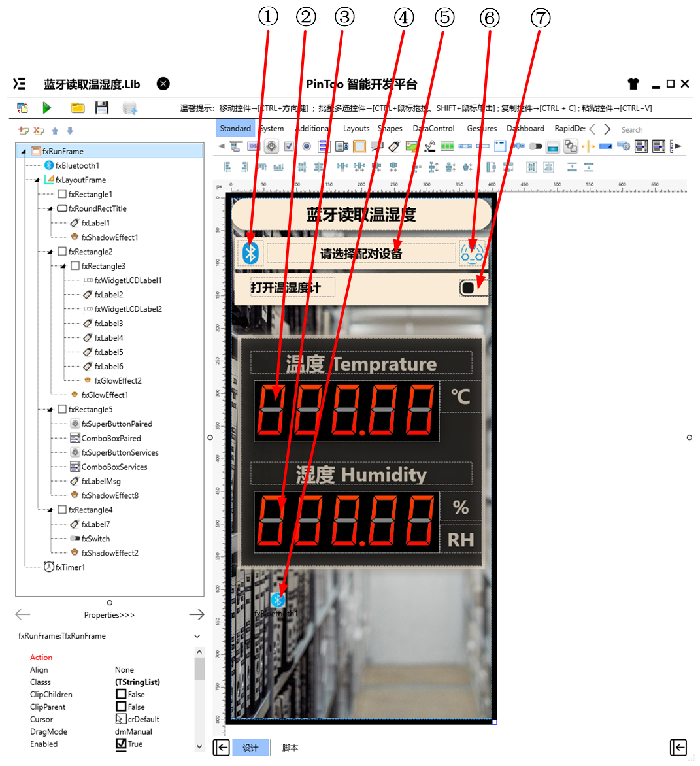Select the radio button component in the palette
Image resolution: width=700 pixels, height=766 pixels.
click(x=307, y=146)
